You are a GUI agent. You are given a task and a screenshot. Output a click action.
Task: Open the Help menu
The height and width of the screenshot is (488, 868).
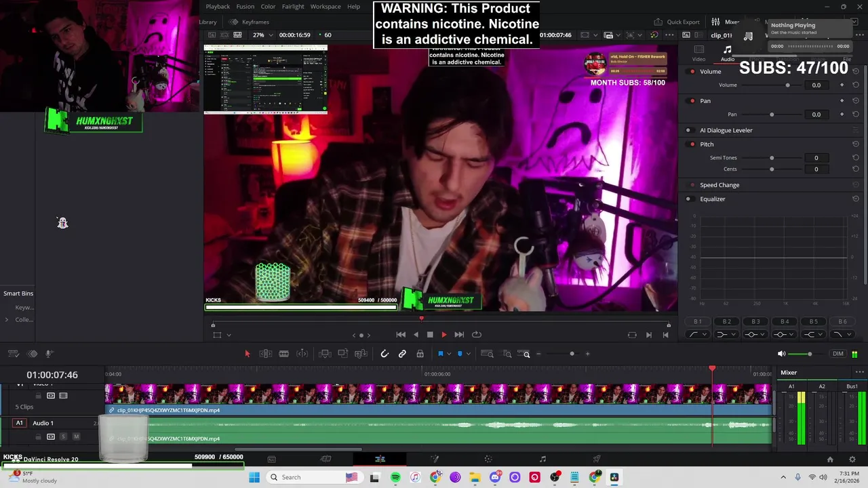pyautogui.click(x=354, y=6)
